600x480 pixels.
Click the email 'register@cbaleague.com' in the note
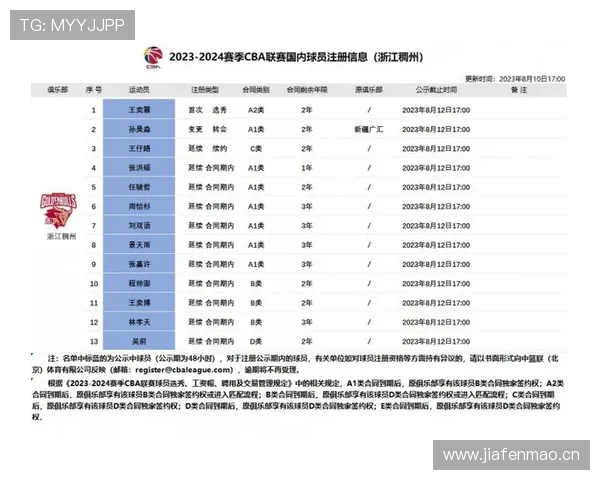pyautogui.click(x=184, y=370)
